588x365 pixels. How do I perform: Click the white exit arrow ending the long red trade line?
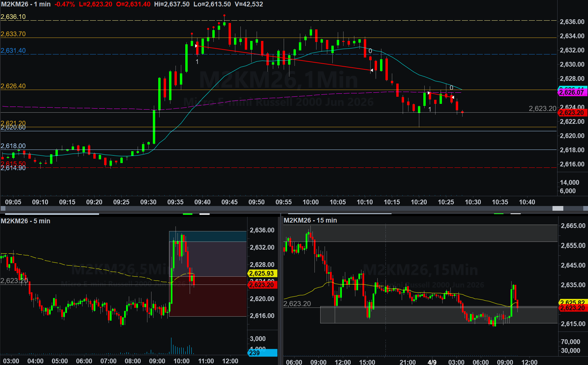[x=372, y=70]
